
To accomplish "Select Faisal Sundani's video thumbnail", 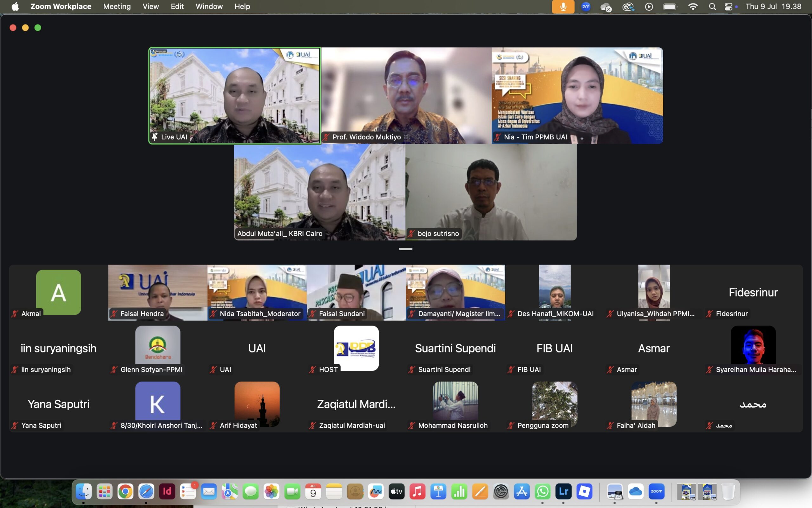I will pos(356,292).
